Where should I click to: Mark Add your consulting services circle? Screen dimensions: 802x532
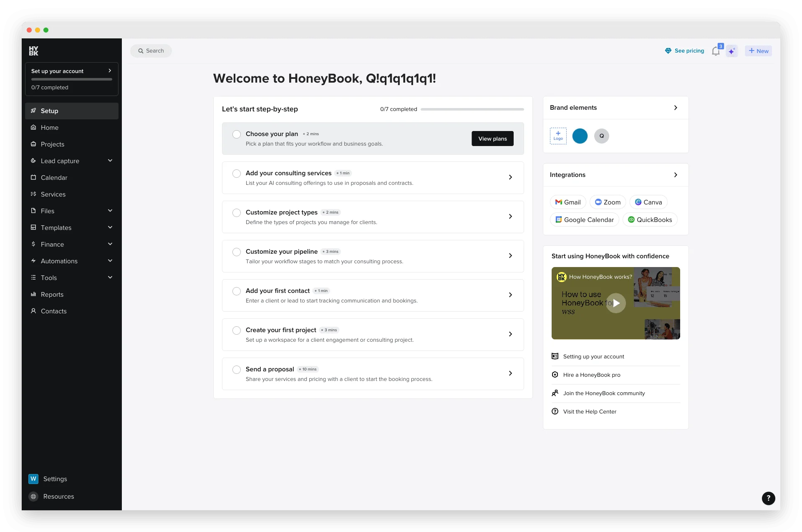tap(237, 173)
